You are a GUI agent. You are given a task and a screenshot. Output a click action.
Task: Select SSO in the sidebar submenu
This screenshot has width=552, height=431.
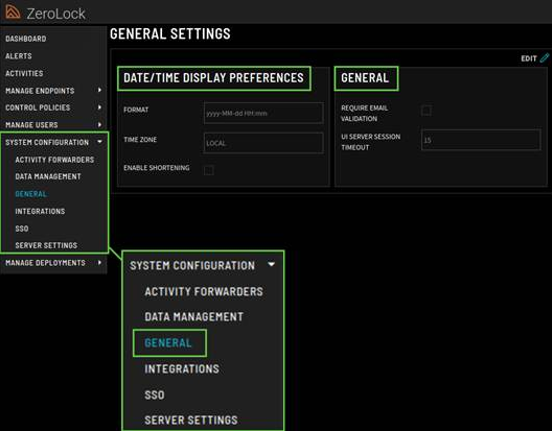pyautogui.click(x=22, y=229)
